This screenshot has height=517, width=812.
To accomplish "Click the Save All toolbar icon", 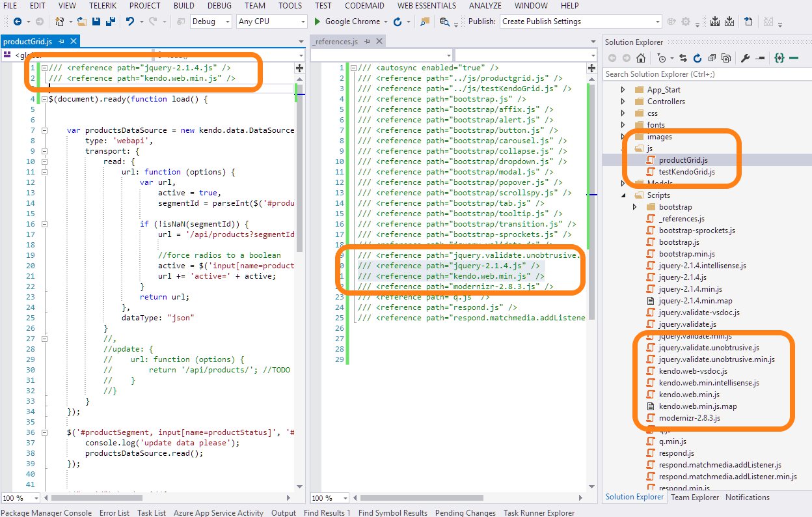I will (111, 21).
